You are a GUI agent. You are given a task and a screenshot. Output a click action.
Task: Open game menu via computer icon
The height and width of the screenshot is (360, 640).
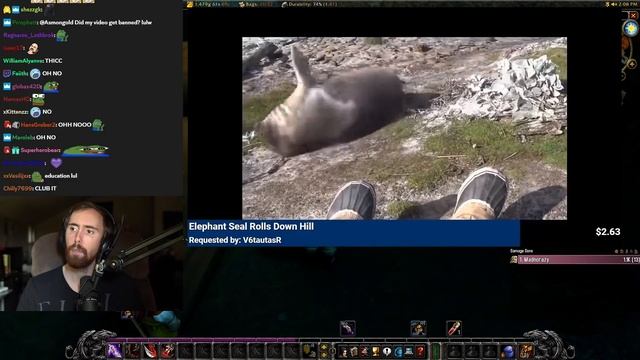(409, 351)
